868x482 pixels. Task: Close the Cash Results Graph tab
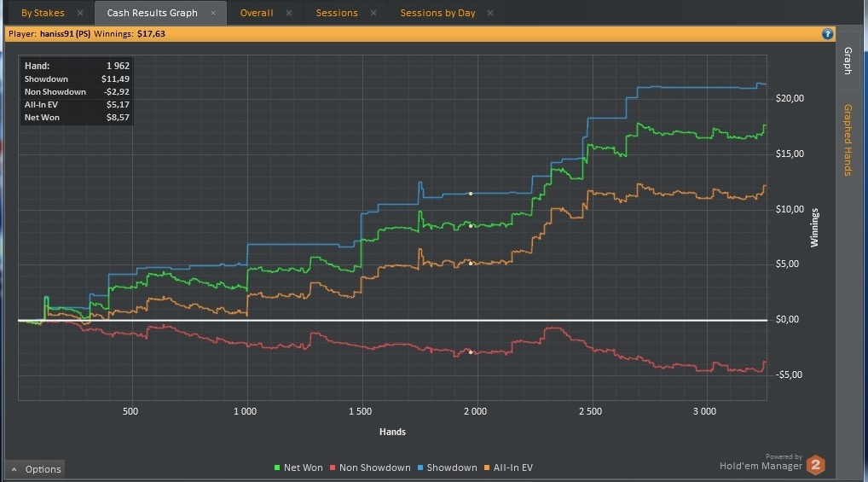click(x=213, y=13)
